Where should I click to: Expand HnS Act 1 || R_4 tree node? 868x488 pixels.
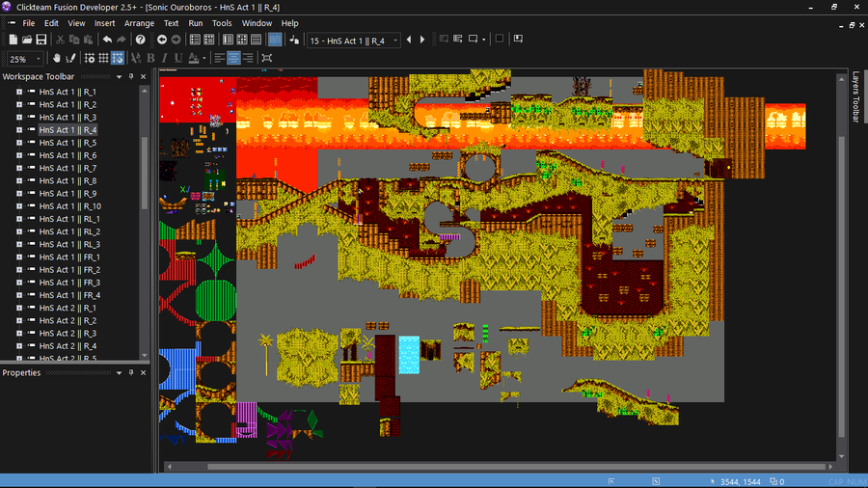[19, 130]
